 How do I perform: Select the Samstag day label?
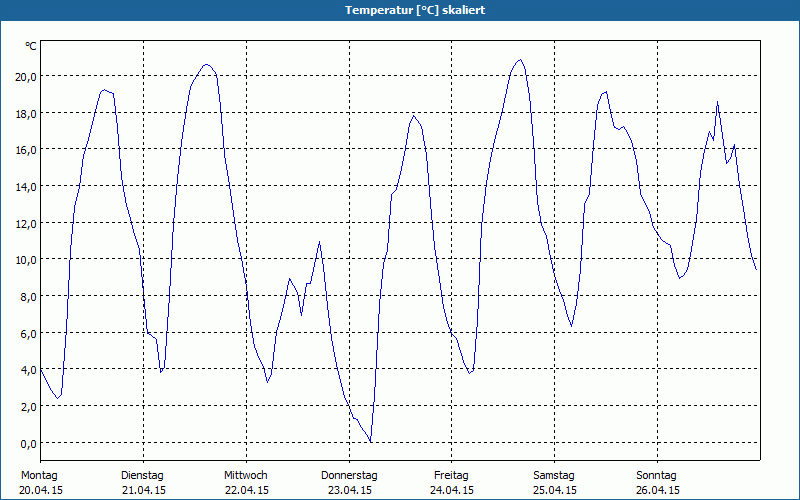click(554, 476)
